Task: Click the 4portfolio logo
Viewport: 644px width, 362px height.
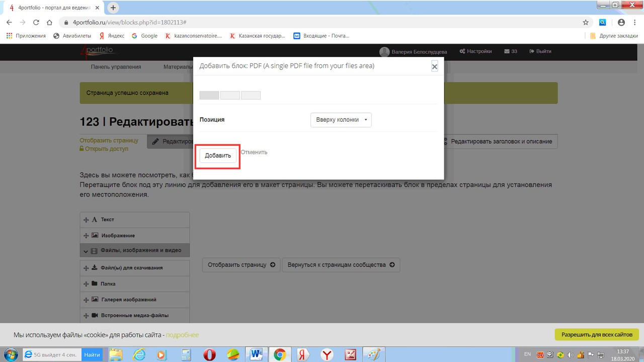Action: [100, 51]
